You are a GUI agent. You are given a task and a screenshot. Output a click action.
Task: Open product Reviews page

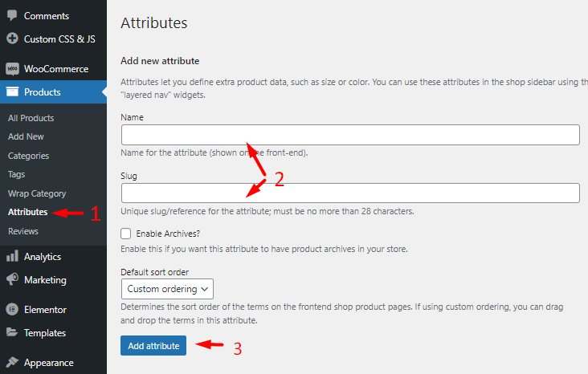point(23,231)
